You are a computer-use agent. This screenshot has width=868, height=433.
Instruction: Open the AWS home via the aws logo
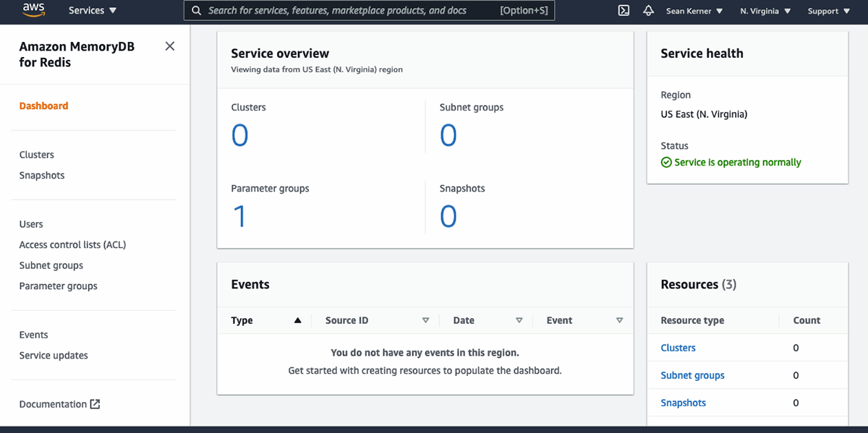tap(34, 10)
